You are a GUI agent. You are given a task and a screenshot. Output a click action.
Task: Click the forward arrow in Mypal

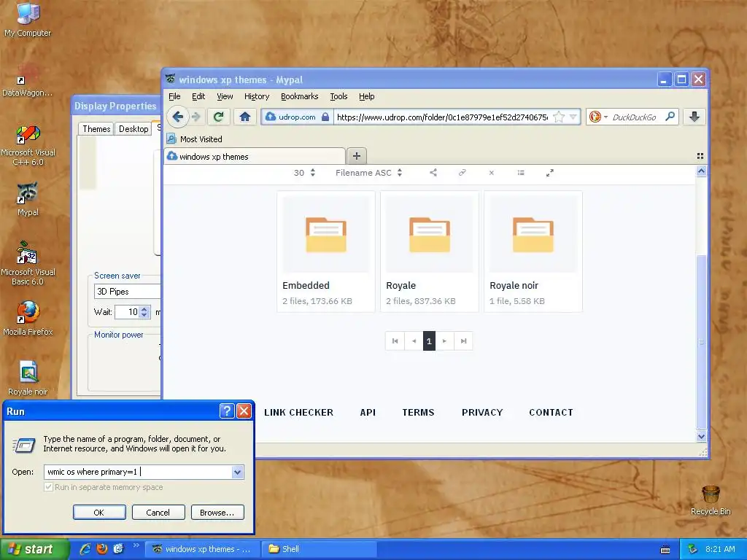click(196, 117)
